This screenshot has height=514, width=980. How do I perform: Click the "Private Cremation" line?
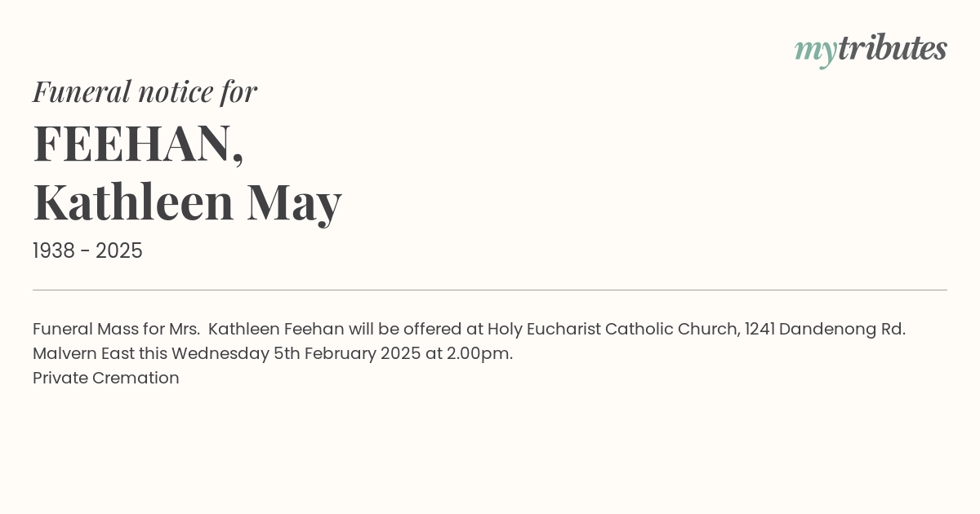click(106, 379)
